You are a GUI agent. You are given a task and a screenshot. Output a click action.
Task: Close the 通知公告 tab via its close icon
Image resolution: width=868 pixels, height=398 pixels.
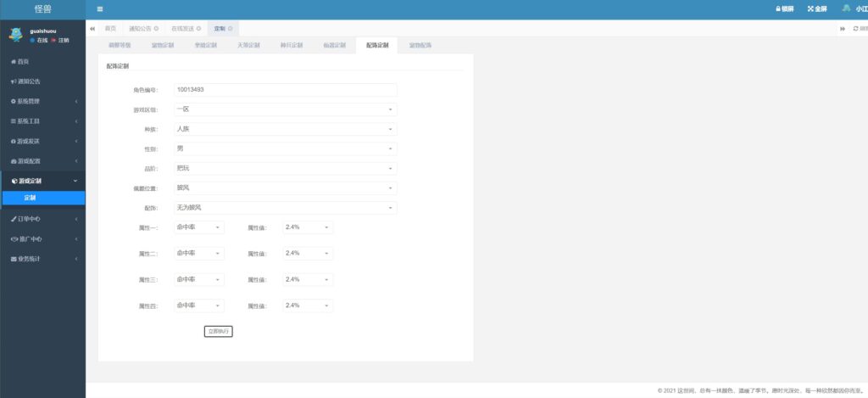pyautogui.click(x=156, y=29)
